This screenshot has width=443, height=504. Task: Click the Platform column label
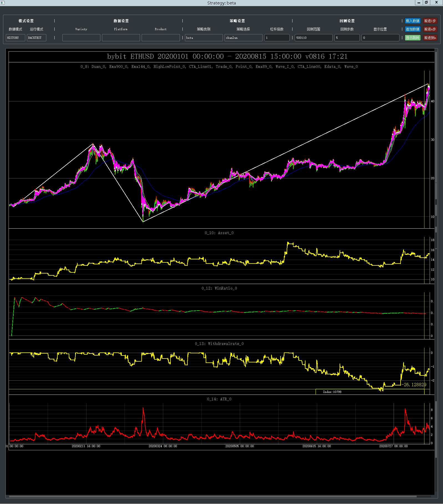point(121,29)
